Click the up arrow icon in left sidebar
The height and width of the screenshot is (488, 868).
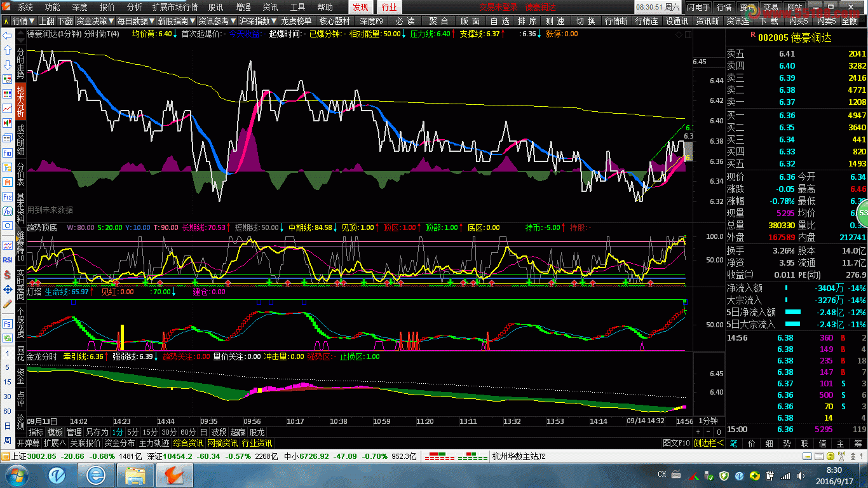pos(7,50)
